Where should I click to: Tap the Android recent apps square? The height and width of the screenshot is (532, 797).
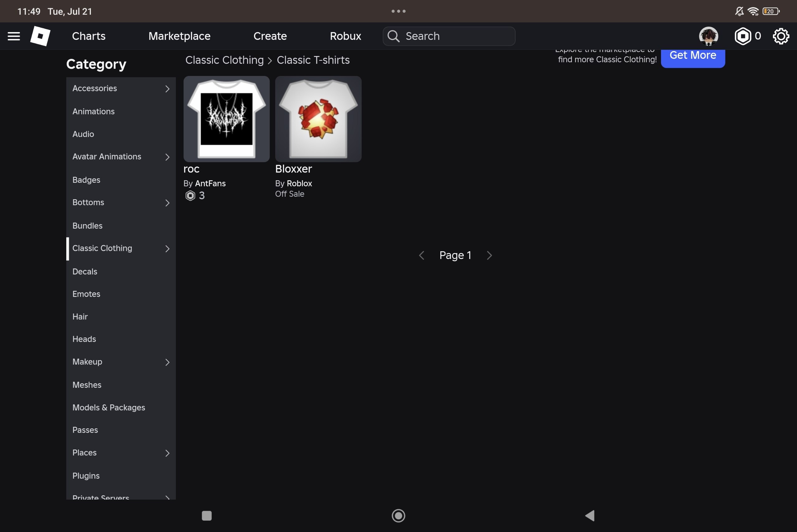(x=207, y=516)
